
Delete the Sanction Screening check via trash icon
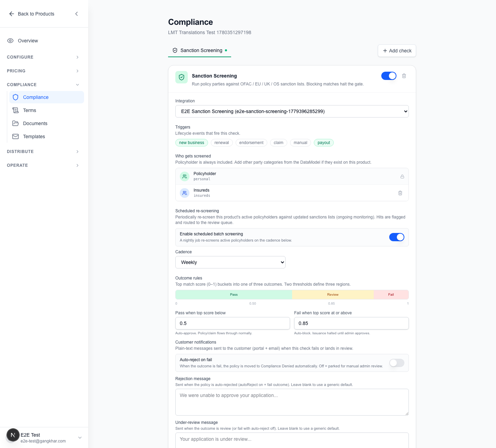point(404,76)
